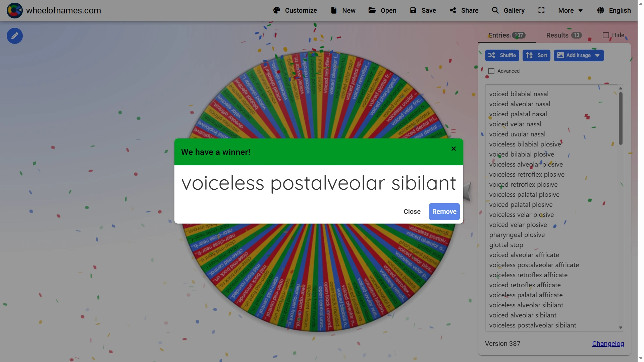Open the English language selector
The width and height of the screenshot is (644, 362).
[x=614, y=10]
